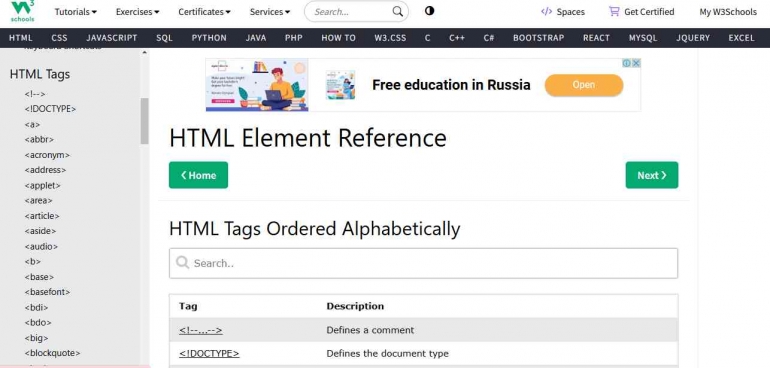Image resolution: width=770 pixels, height=368 pixels.
Task: Select W3.CSS in the topic bar
Action: (390, 38)
